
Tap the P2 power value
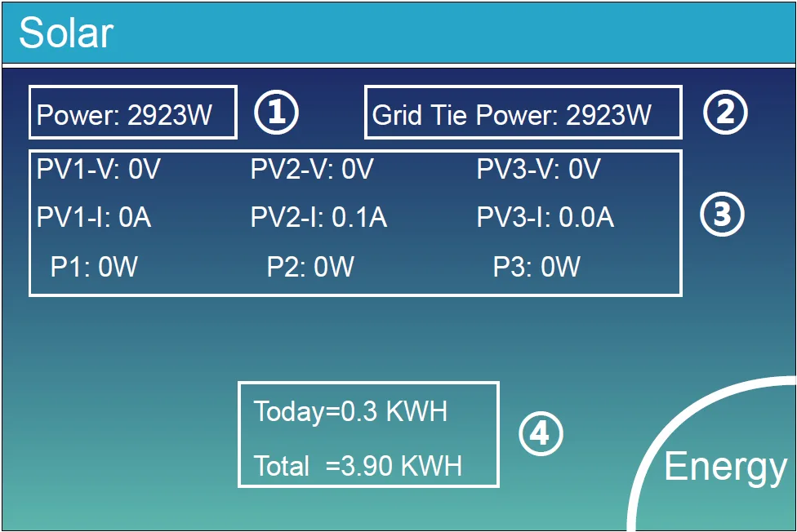coord(310,267)
